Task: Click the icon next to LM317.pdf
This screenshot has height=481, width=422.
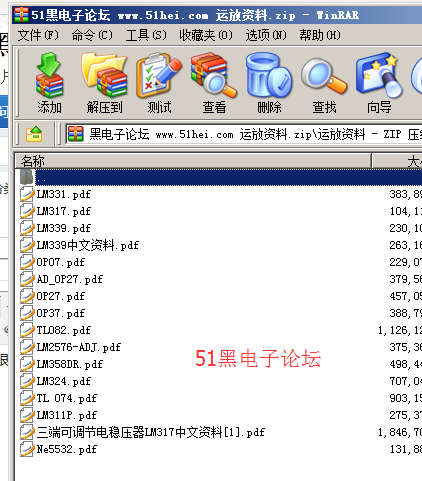Action: (x=27, y=211)
